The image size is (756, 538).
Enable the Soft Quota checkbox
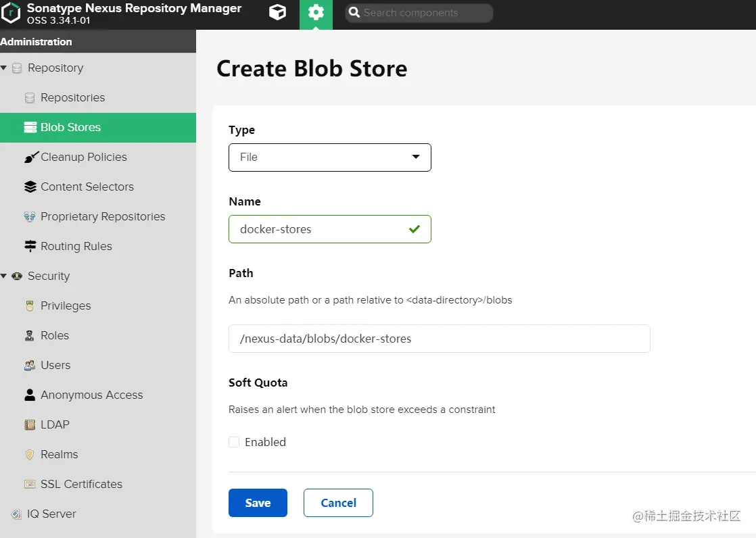pos(234,442)
